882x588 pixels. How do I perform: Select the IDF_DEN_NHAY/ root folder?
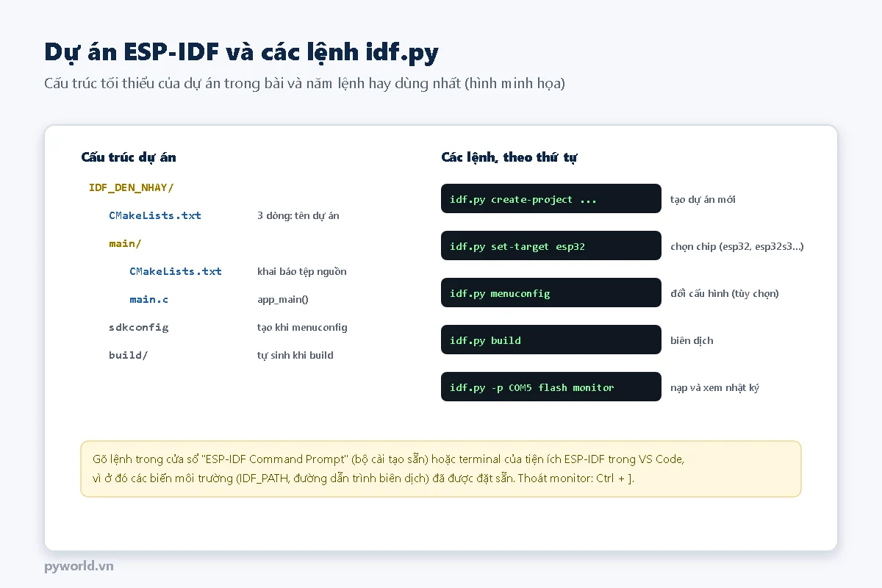[131, 187]
